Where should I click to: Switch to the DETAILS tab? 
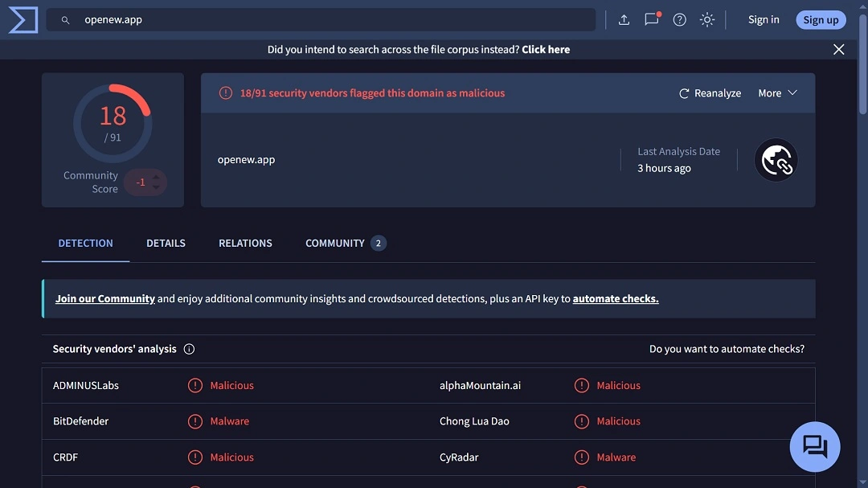(166, 243)
